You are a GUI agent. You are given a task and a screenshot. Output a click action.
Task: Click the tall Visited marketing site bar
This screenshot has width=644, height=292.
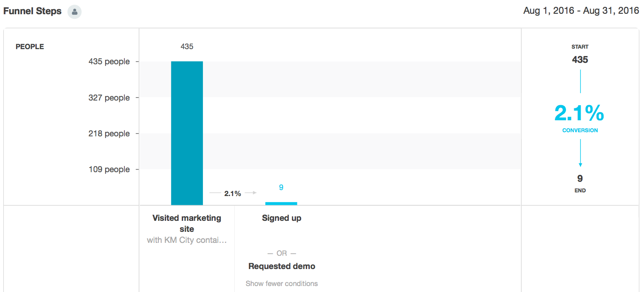tap(187, 133)
